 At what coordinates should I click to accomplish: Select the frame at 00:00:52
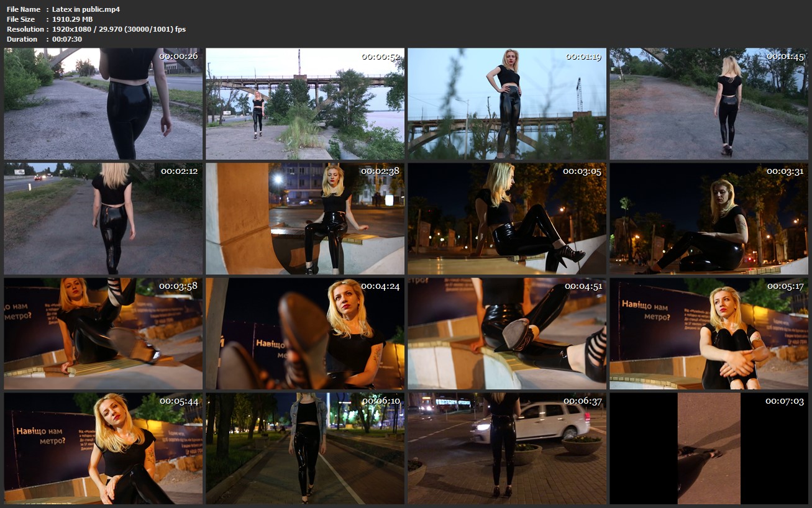305,104
